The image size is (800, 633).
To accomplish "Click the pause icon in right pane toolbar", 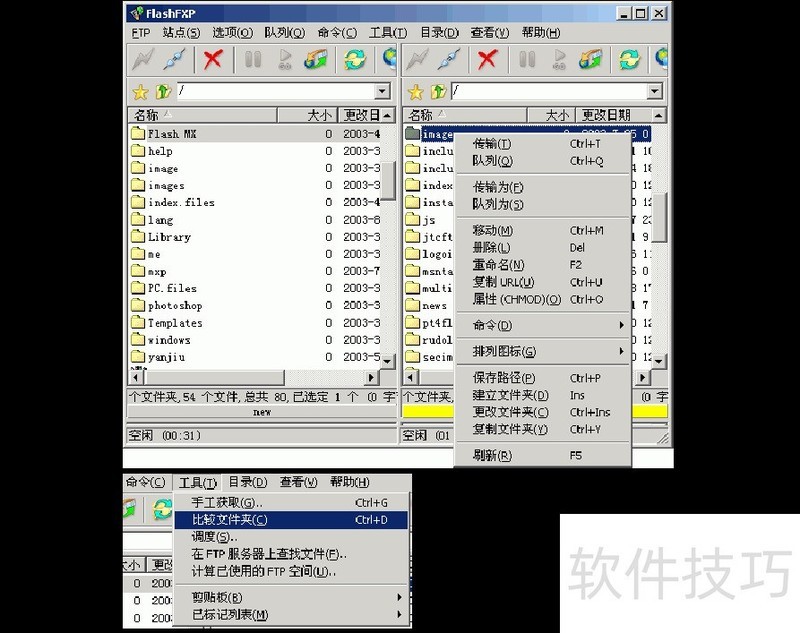I will [x=527, y=59].
